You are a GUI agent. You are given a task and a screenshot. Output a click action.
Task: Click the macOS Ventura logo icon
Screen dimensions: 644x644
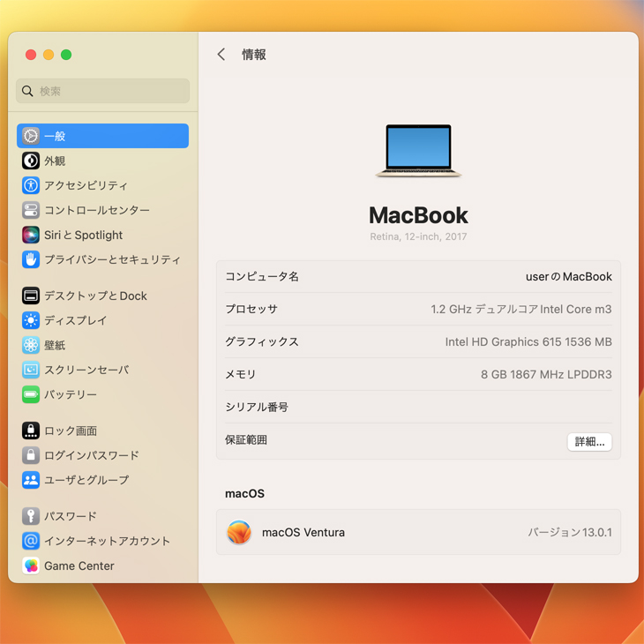[239, 532]
